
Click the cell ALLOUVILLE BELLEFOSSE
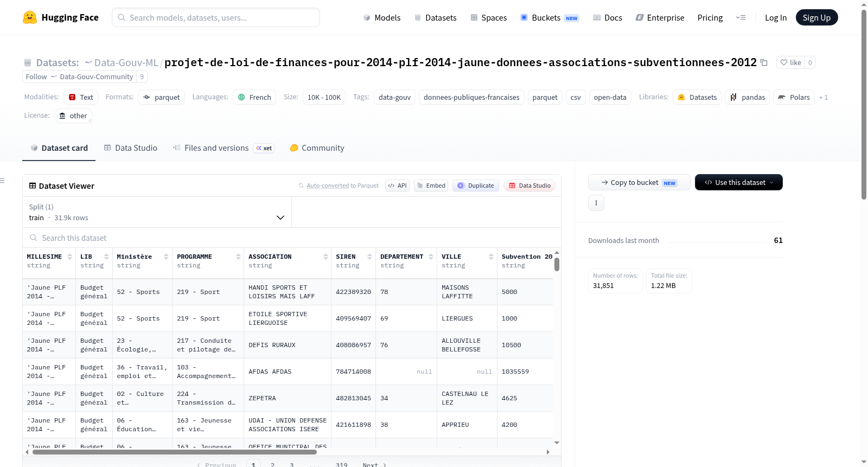pos(467,345)
